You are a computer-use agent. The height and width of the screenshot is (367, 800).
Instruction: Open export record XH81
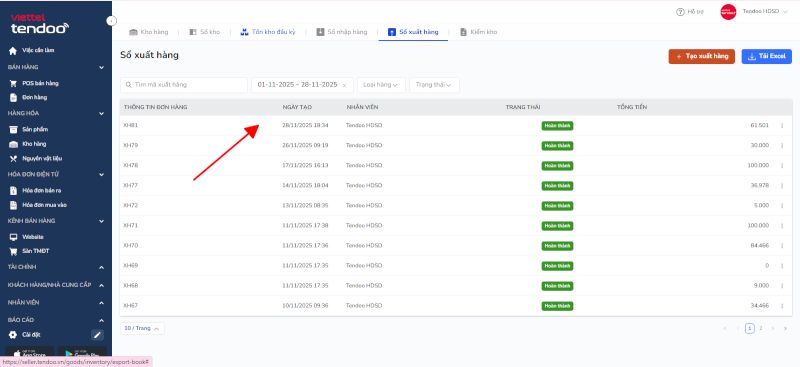pyautogui.click(x=131, y=126)
